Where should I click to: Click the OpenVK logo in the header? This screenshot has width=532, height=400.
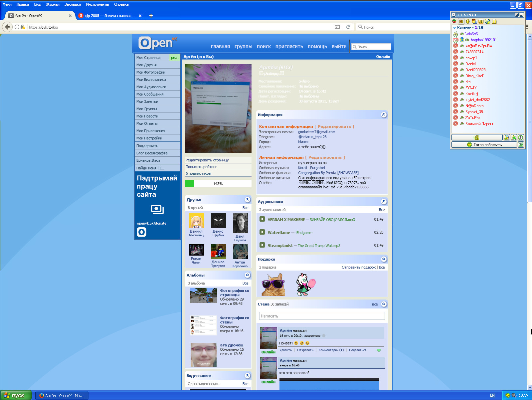(x=157, y=43)
